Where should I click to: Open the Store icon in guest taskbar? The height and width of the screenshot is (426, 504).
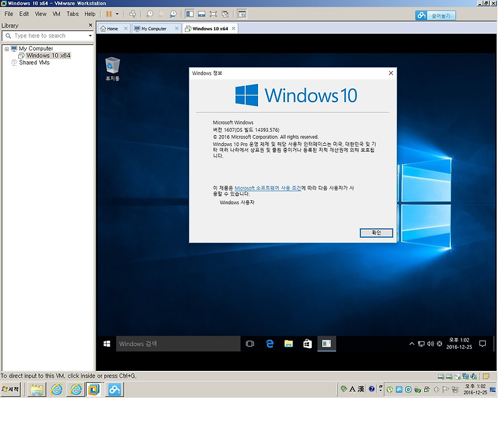[308, 344]
